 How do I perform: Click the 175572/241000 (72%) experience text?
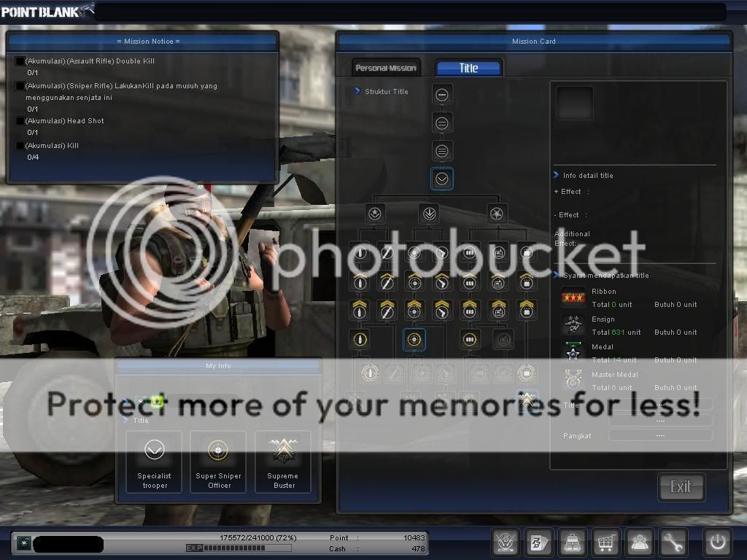(x=258, y=537)
